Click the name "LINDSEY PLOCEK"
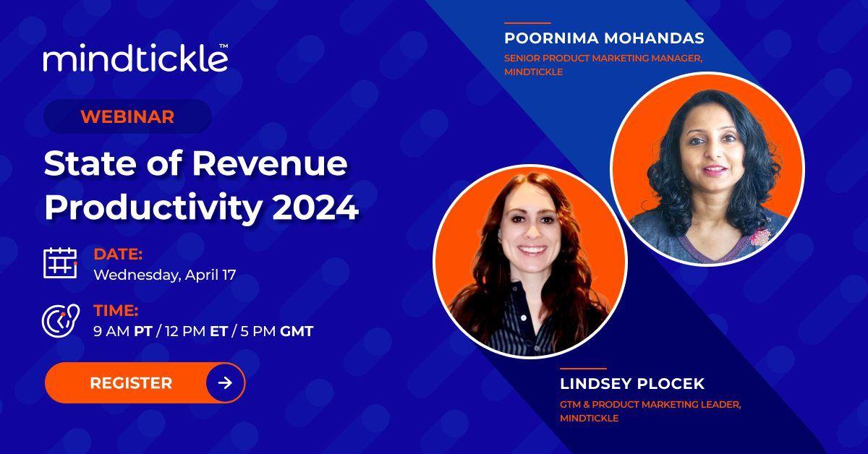Viewport: 868px width, 454px height. point(634,383)
